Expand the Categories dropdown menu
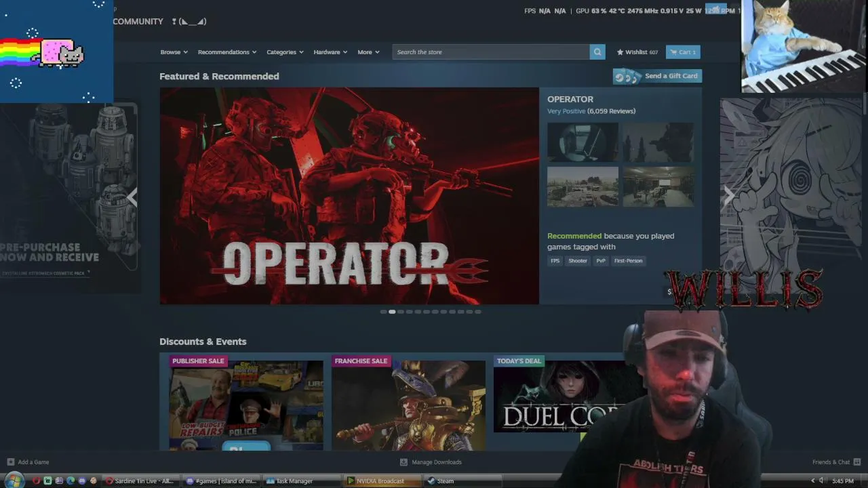868x488 pixels. (285, 52)
